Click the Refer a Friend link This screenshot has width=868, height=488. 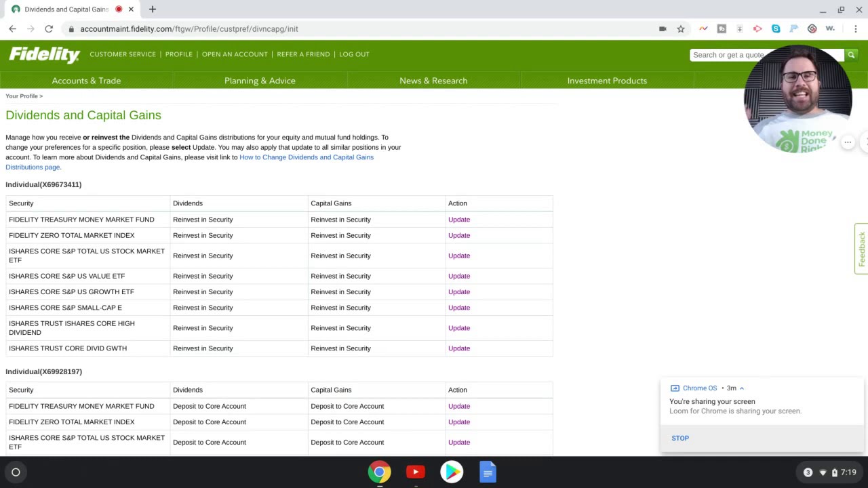tap(303, 54)
